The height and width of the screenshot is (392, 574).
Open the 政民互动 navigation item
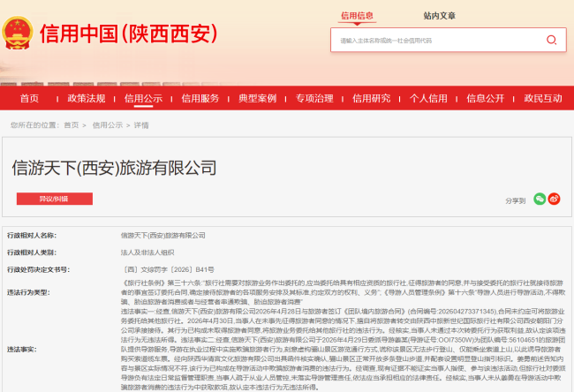[543, 99]
